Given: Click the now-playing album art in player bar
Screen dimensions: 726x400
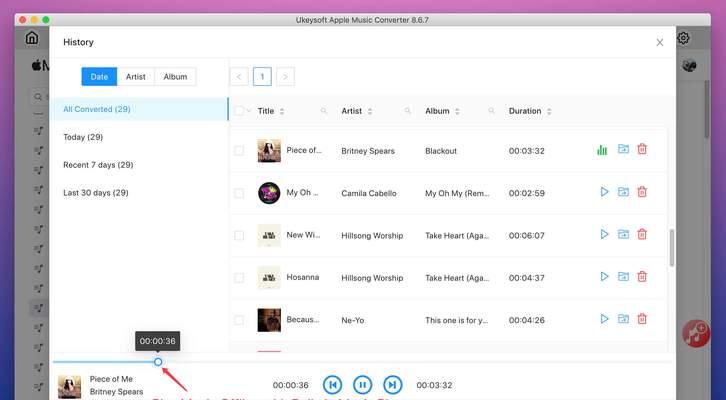Looking at the screenshot, I should click(x=69, y=387).
